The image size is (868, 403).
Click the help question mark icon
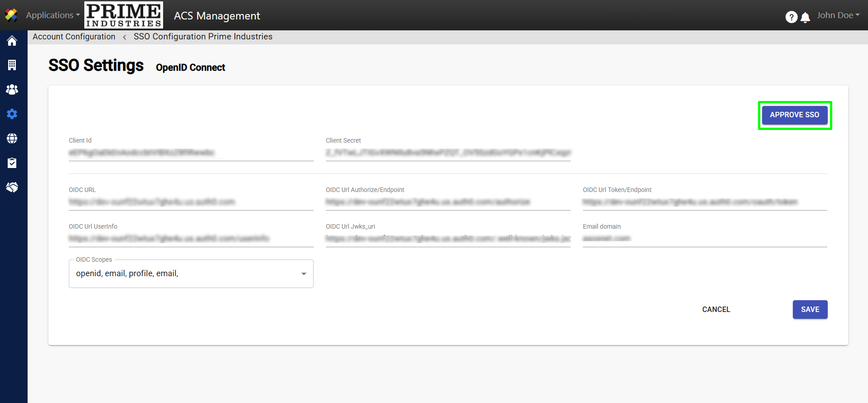pyautogui.click(x=791, y=17)
